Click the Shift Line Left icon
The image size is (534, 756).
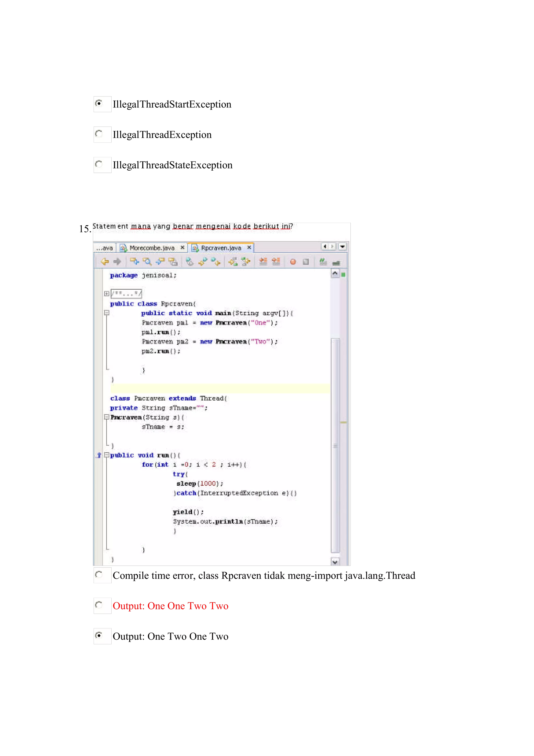pyautogui.click(x=263, y=262)
